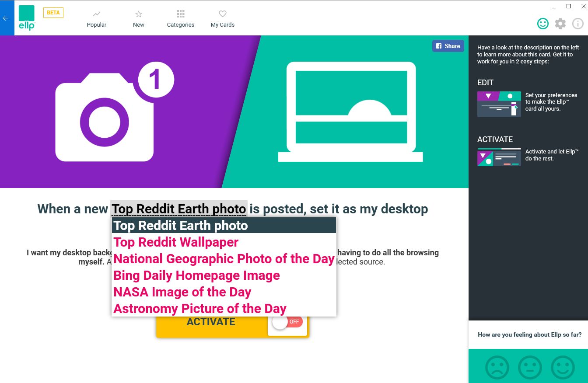Click the ACTIVATE heading in sidebar
The image size is (588, 383).
click(495, 139)
